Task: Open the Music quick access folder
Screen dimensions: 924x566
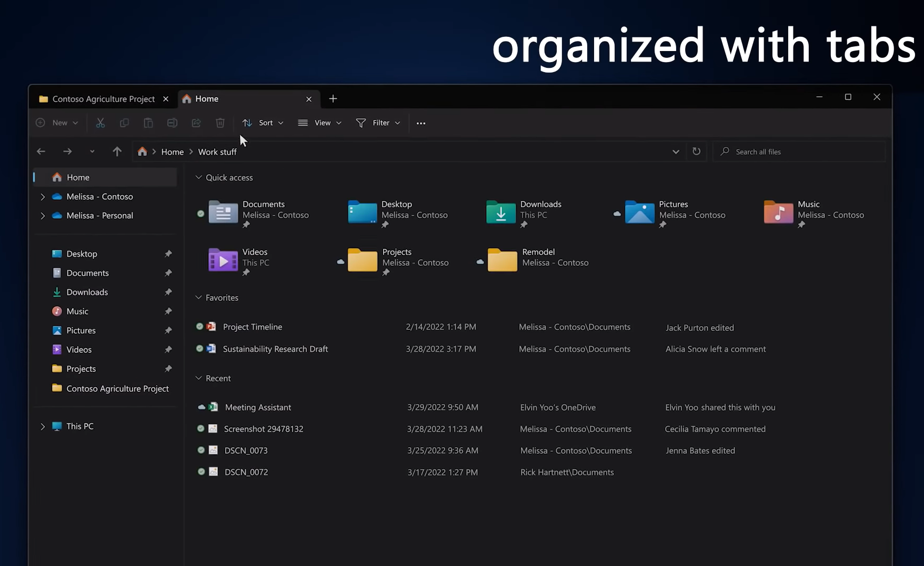Action: tap(815, 213)
